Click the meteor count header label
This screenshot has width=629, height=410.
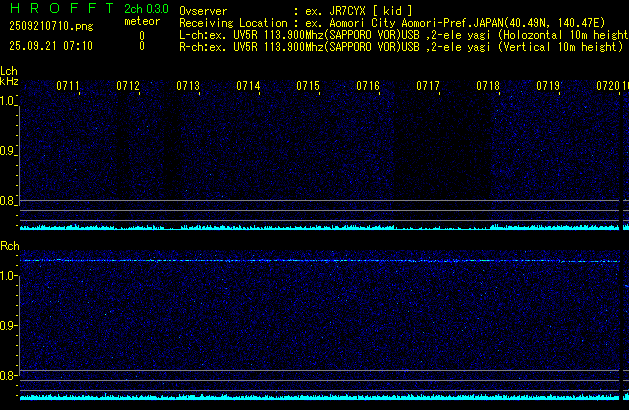point(141,22)
